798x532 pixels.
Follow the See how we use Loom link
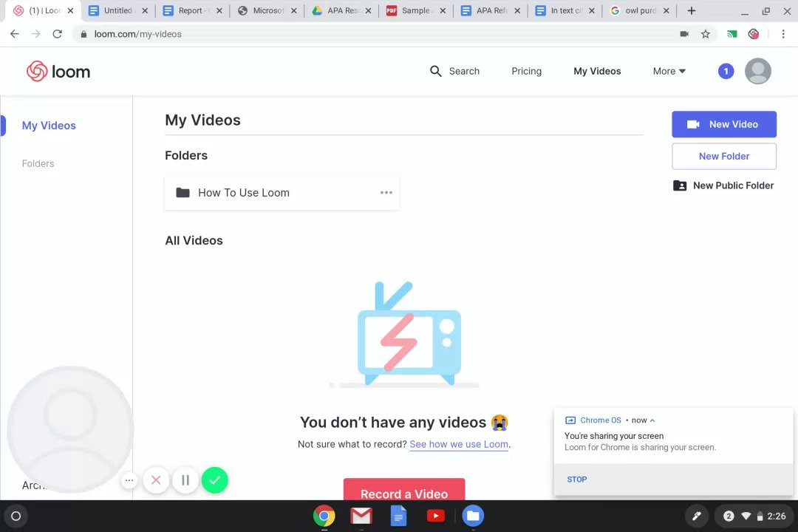(x=459, y=444)
